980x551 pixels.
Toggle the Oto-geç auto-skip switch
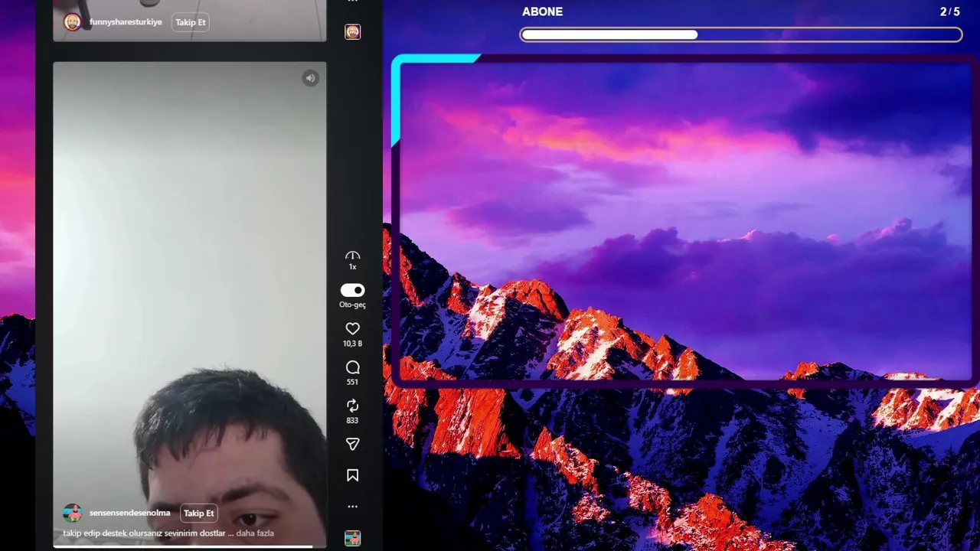[352, 290]
